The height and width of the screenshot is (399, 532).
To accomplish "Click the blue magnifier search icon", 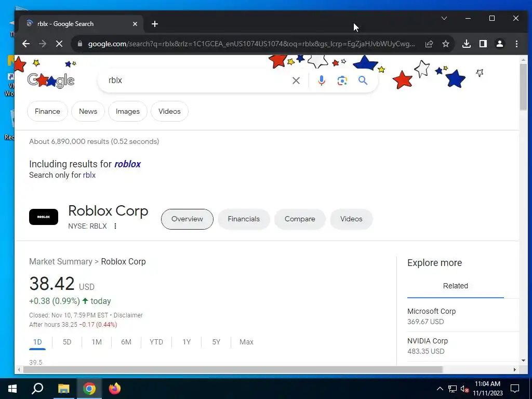I will coord(363,81).
